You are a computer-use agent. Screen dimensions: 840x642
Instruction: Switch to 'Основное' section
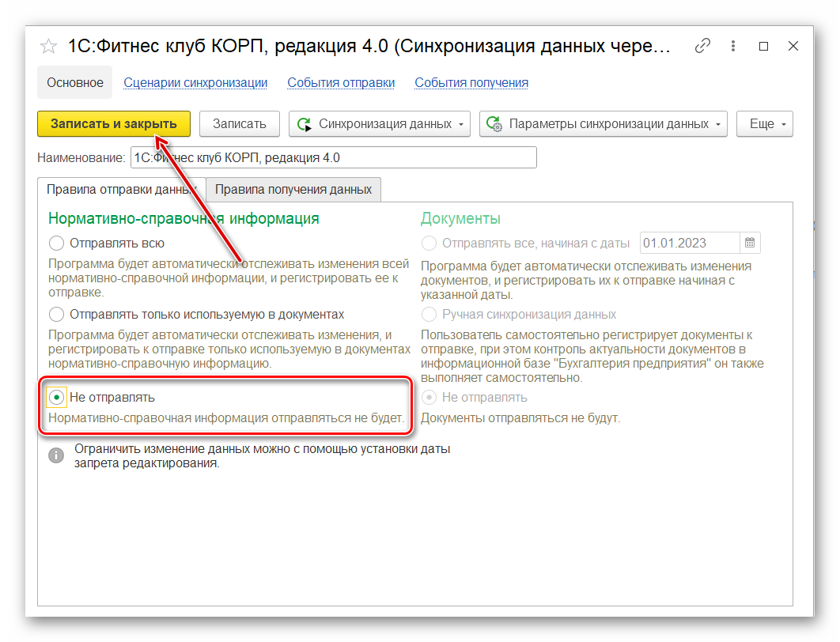[x=75, y=82]
